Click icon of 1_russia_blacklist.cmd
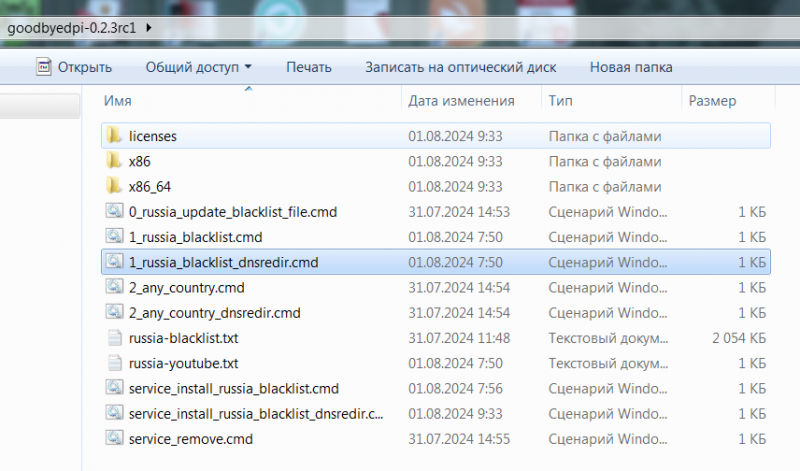This screenshot has height=471, width=800. 114,237
